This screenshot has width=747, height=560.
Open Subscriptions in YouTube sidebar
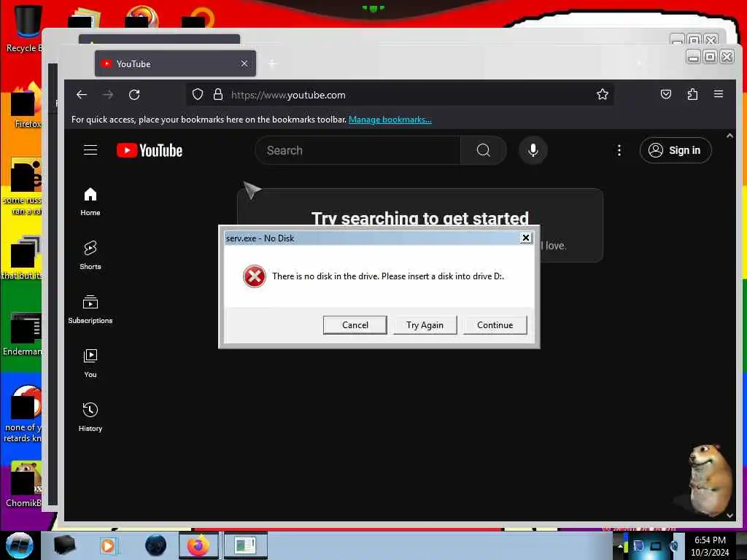click(x=90, y=309)
